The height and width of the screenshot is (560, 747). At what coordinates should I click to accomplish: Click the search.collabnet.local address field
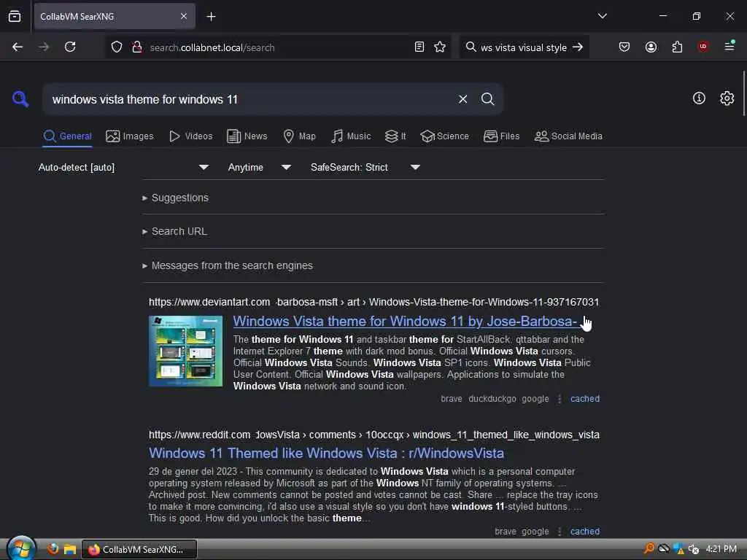pos(279,47)
